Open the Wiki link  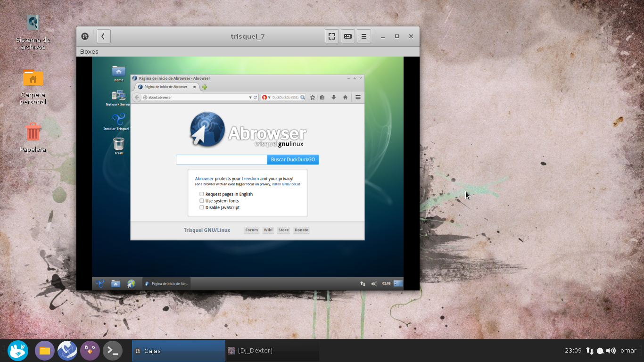point(268,230)
